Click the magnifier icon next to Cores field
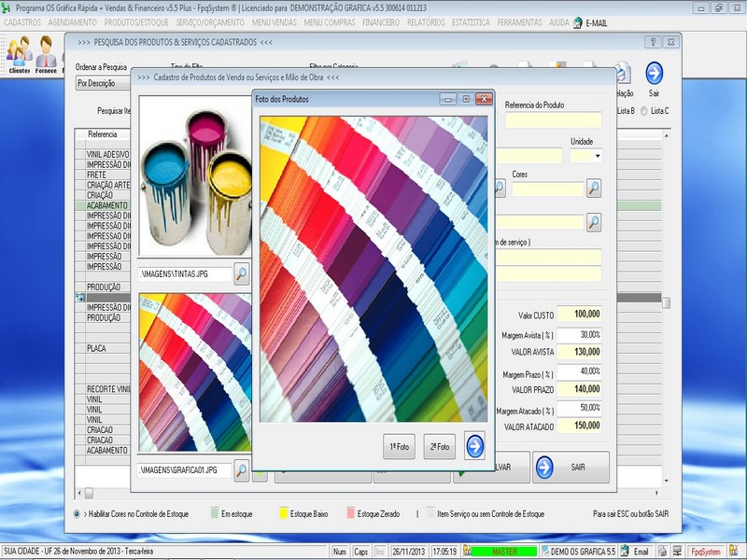 tap(593, 188)
